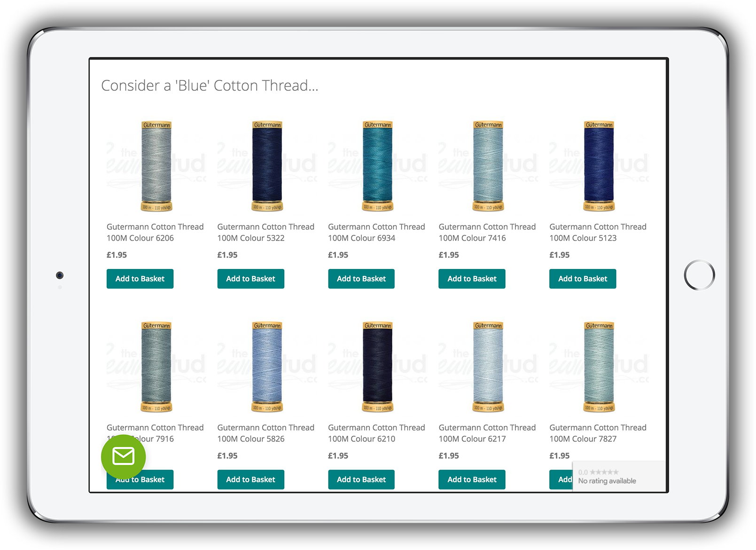
Task: Click the £1.95 price under Colour 7827
Action: click(x=559, y=456)
